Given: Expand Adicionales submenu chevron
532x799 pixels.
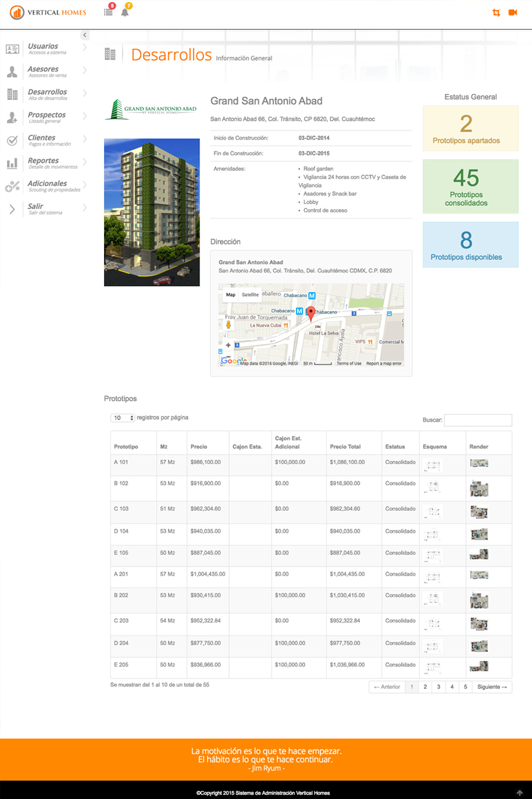Looking at the screenshot, I should (x=85, y=184).
